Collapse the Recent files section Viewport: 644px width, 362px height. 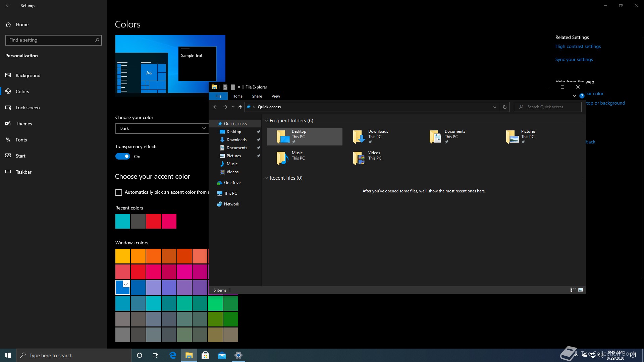(x=266, y=178)
